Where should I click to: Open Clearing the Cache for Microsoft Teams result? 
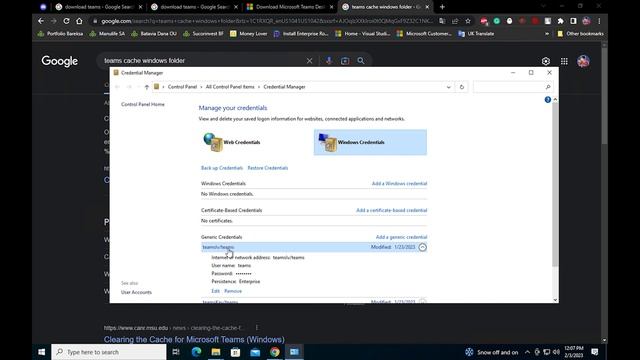[x=194, y=340]
